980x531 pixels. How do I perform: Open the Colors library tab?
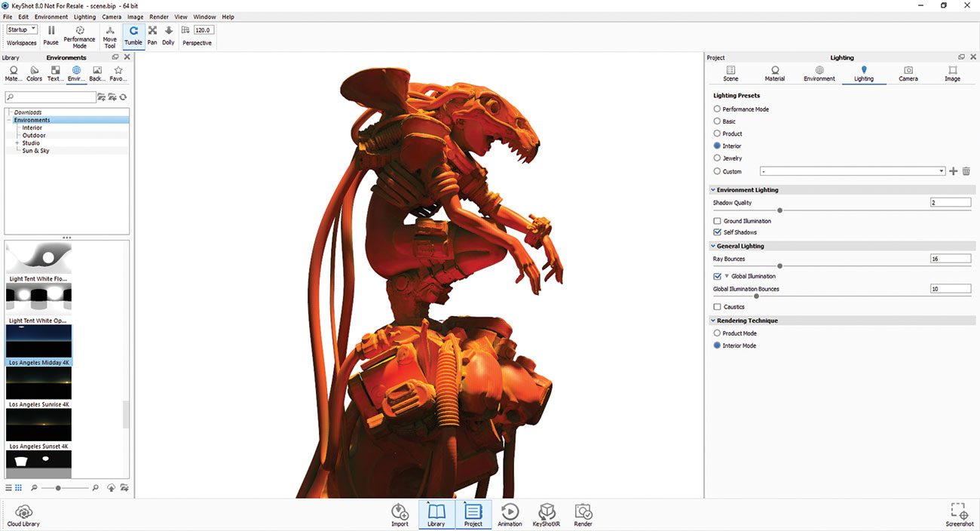click(x=35, y=74)
